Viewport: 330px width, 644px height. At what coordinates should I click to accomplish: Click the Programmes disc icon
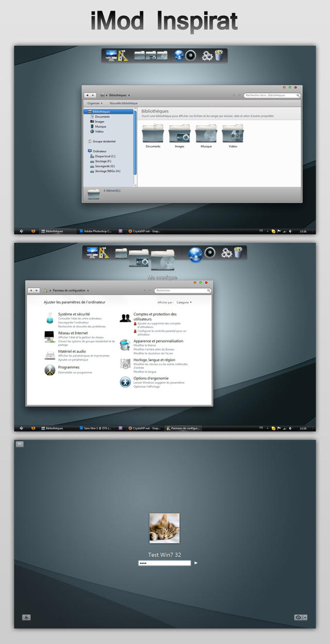[49, 370]
